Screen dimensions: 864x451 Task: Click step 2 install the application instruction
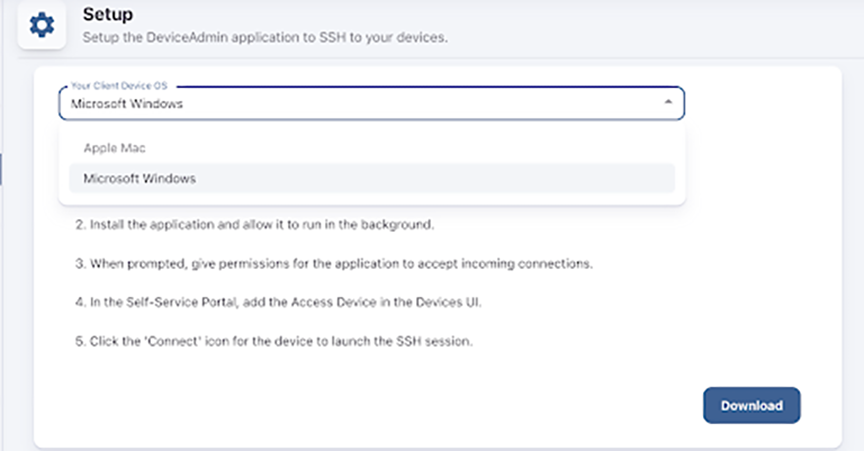pyautogui.click(x=255, y=225)
